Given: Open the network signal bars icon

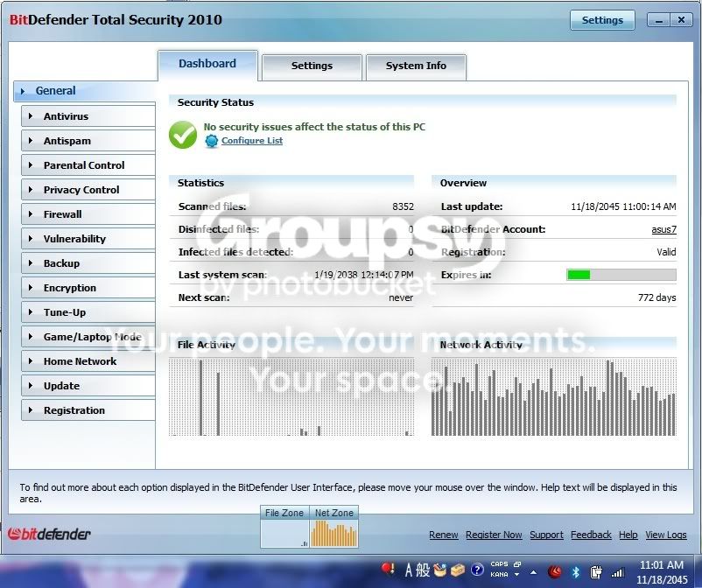Looking at the screenshot, I should pyautogui.click(x=618, y=572).
